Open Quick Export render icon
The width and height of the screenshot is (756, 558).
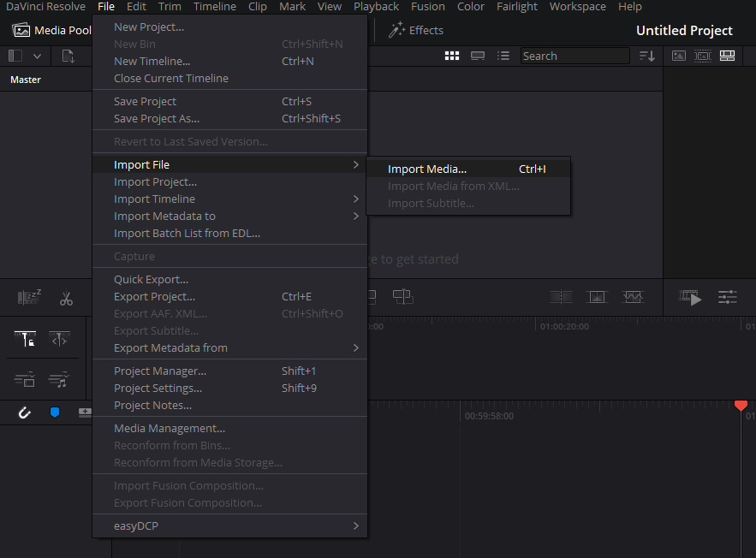click(x=689, y=297)
